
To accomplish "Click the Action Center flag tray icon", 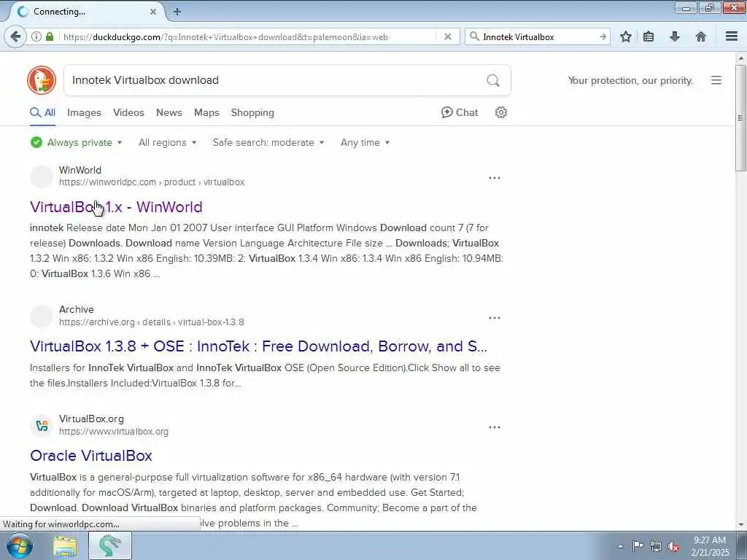I will tap(638, 546).
